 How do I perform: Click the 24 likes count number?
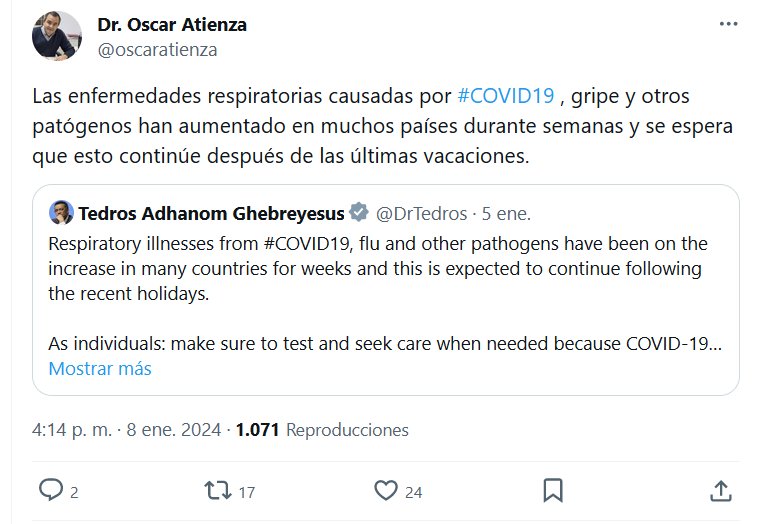coord(414,491)
